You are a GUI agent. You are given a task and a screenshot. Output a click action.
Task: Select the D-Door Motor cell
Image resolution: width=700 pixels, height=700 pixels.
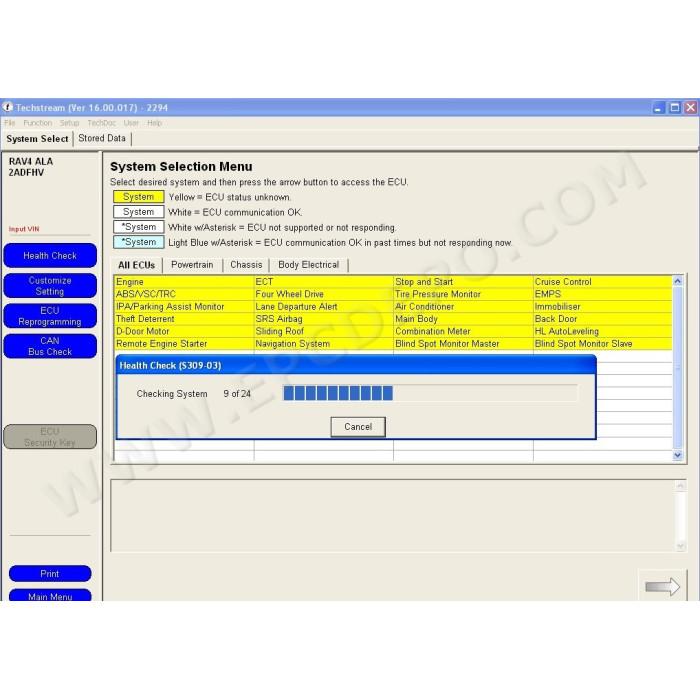point(184,331)
